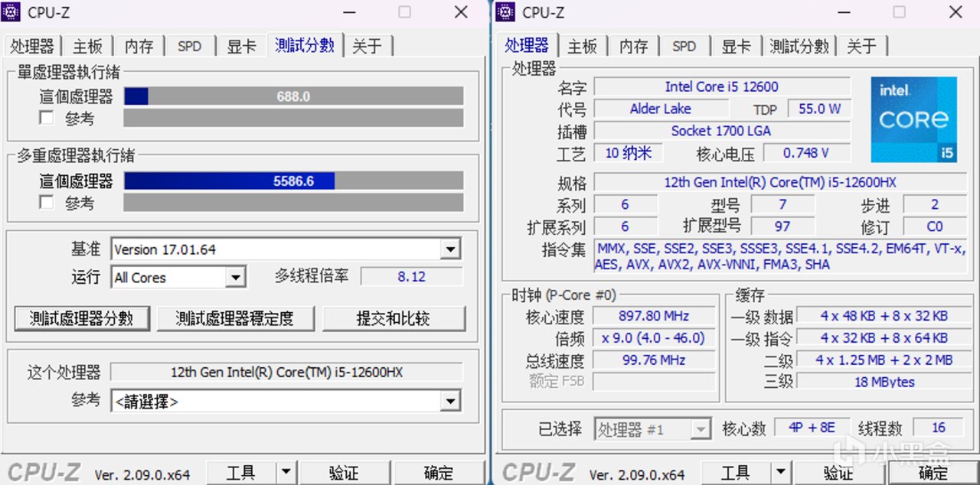The image size is (980, 485).
Task: Click 工具 button in right window
Action: (x=736, y=473)
